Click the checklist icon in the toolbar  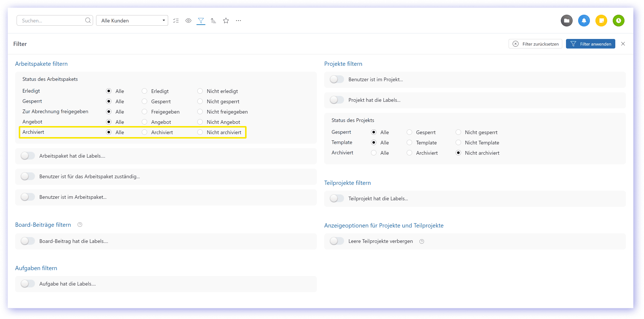[x=176, y=21]
